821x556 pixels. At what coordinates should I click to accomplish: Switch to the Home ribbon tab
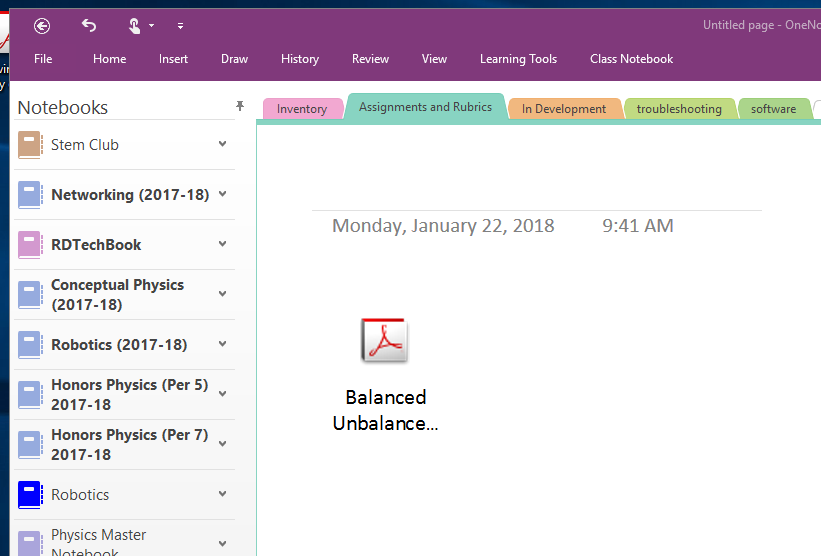109,59
